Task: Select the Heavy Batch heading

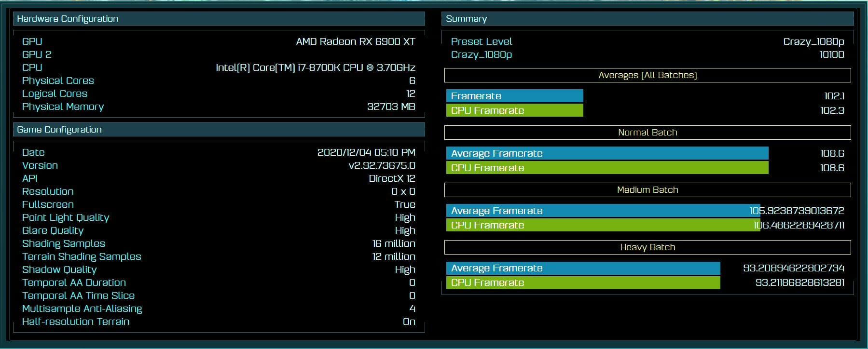Action: pos(648,247)
